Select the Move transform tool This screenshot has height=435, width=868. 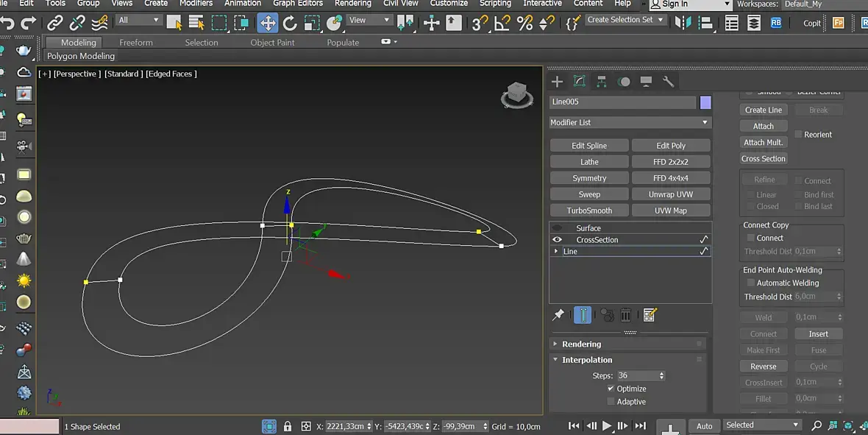tap(268, 23)
